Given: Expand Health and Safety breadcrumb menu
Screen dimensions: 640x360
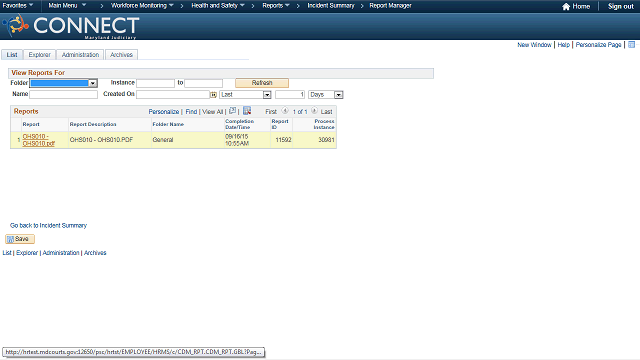Looking at the screenshot, I should pyautogui.click(x=218, y=6).
